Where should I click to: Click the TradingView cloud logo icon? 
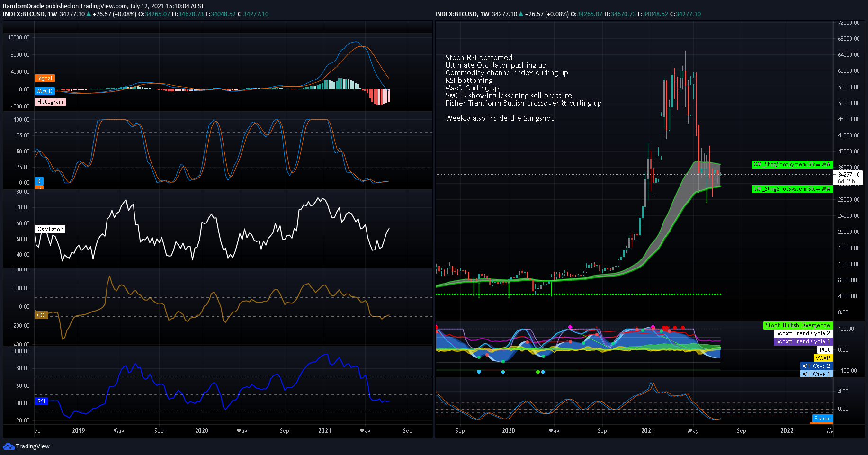[9, 446]
